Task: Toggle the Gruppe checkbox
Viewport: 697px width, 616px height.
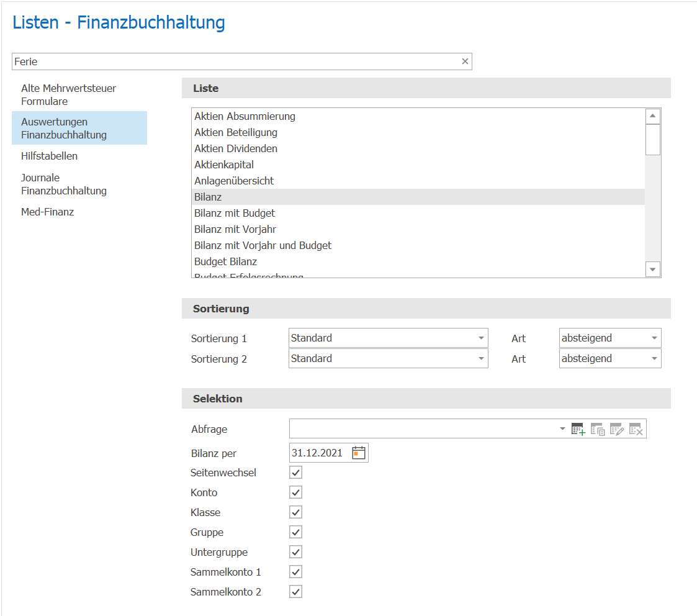Action: (295, 532)
